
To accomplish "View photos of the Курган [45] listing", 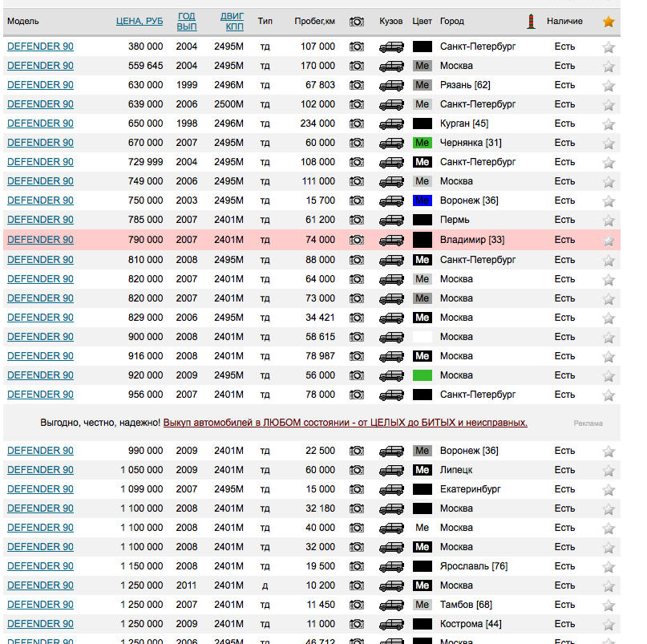I will 357,124.
